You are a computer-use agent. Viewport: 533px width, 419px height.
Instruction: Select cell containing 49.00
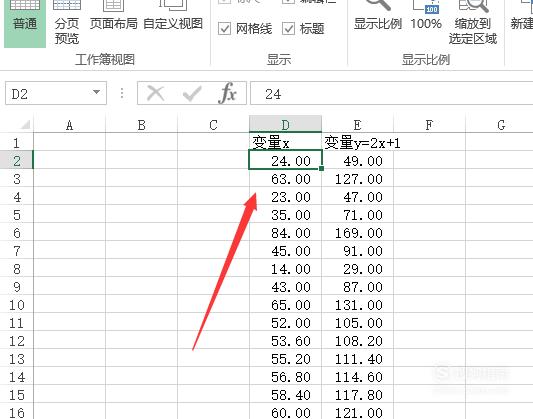(358, 160)
